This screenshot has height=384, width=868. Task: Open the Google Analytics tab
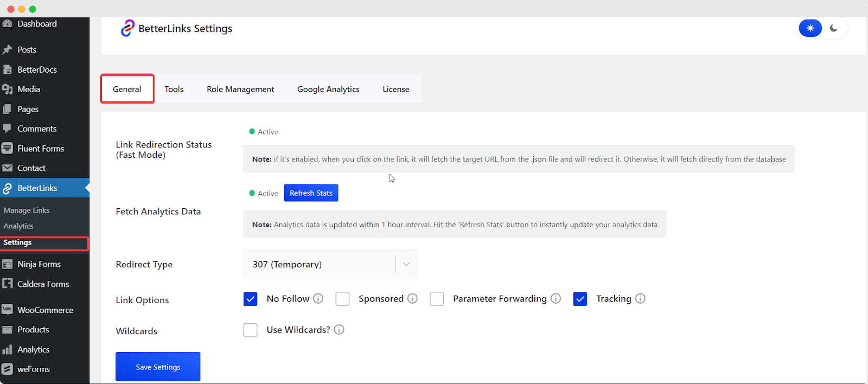pos(328,89)
